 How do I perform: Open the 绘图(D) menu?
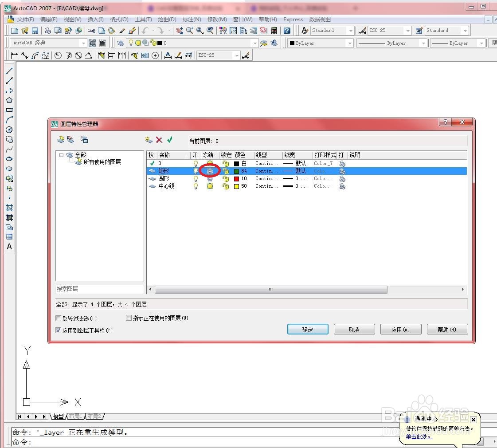[x=167, y=20]
